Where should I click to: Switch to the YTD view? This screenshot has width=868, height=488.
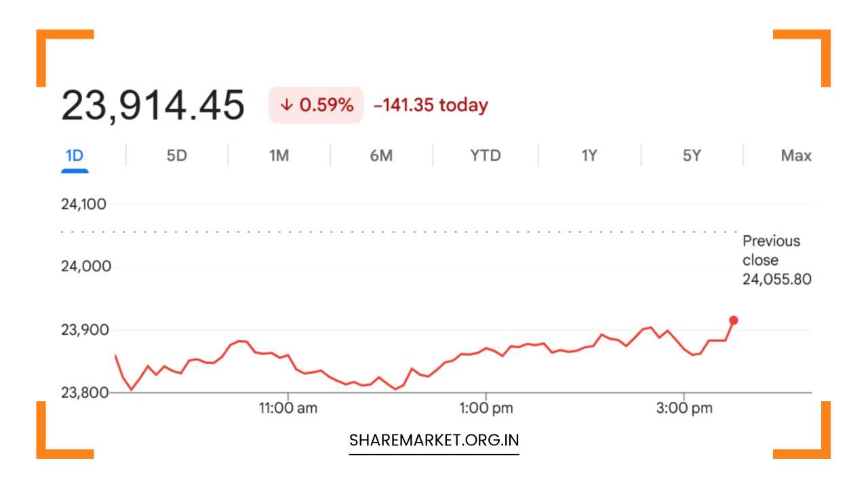tap(486, 156)
